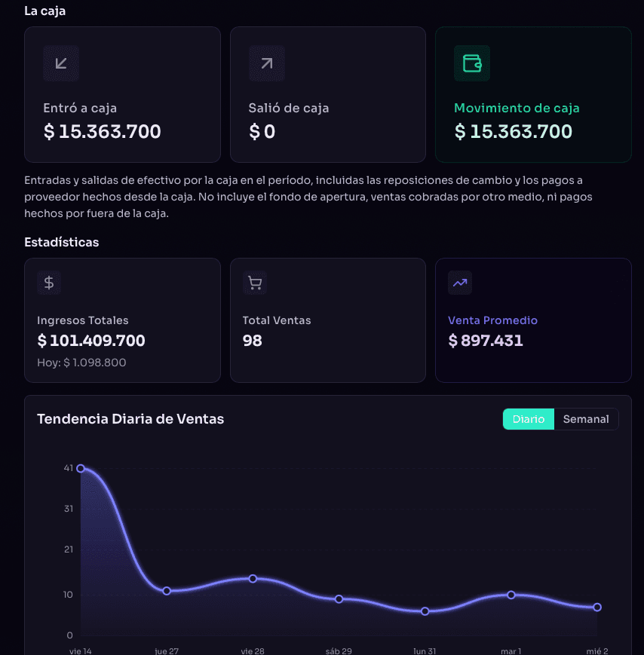Click the dollar sign icon on Ingresos Totales
Image resolution: width=644 pixels, height=655 pixels.
click(x=49, y=283)
